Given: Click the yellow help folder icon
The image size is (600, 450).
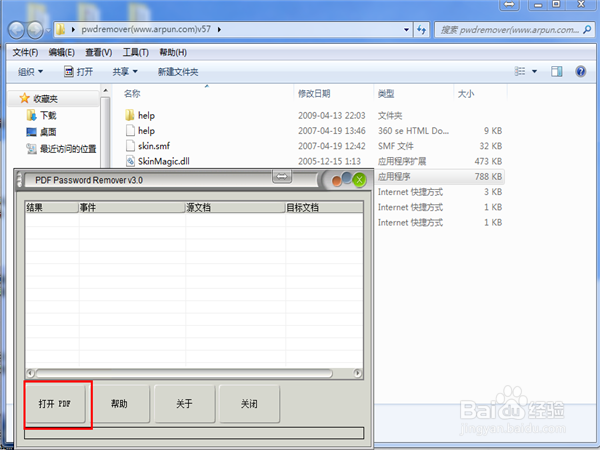Looking at the screenshot, I should click(130, 115).
